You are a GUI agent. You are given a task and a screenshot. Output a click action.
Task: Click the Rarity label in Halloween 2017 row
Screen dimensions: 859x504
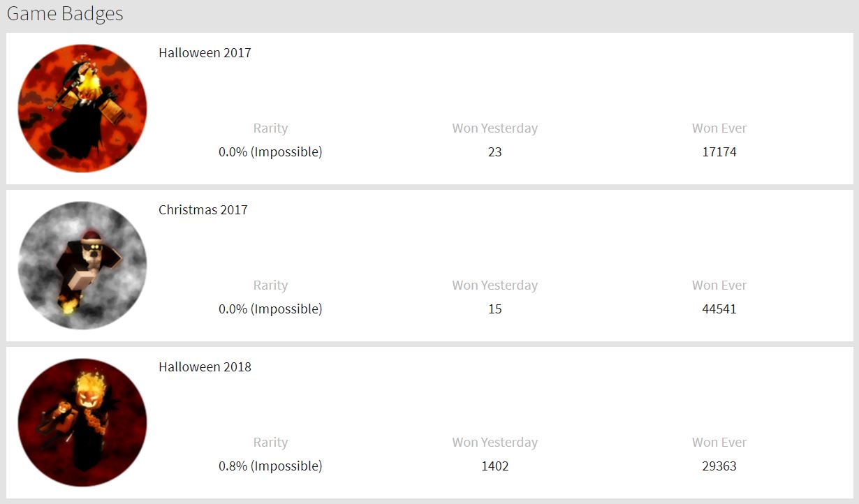pos(270,128)
